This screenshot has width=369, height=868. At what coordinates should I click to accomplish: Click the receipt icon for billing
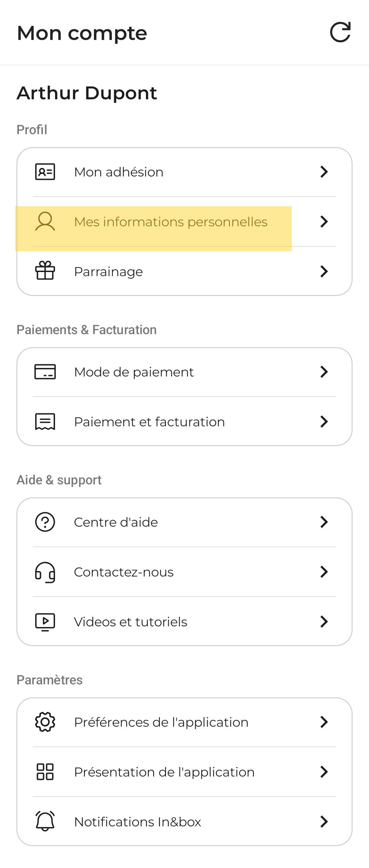[45, 422]
